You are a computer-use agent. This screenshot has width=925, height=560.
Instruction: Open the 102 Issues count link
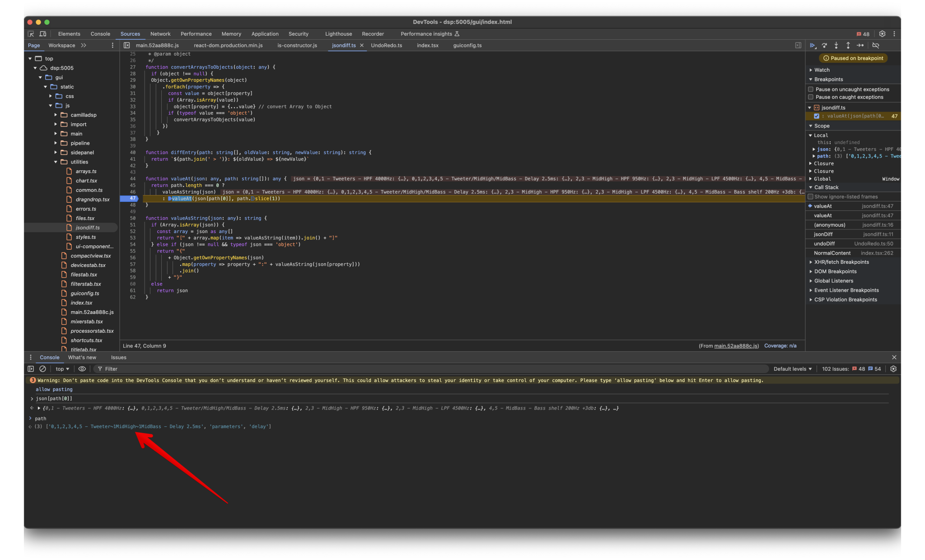[851, 369]
